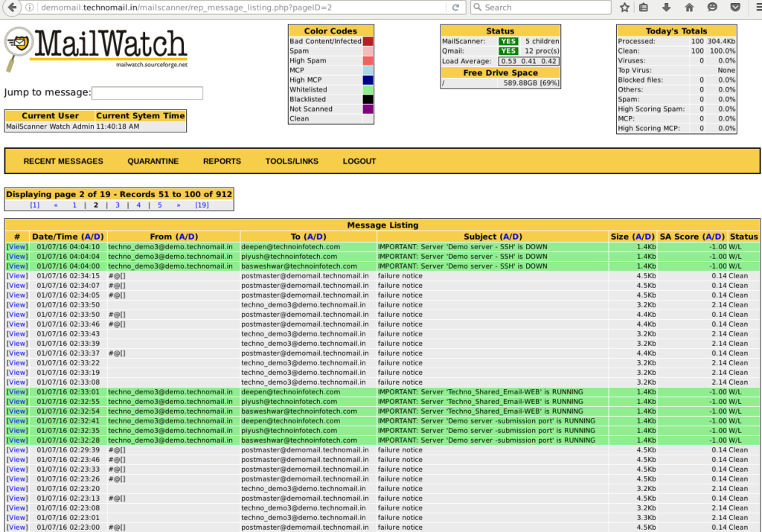View message dated 01/07/16 02:34:15
The height and width of the screenshot is (532, 762).
pos(17,276)
